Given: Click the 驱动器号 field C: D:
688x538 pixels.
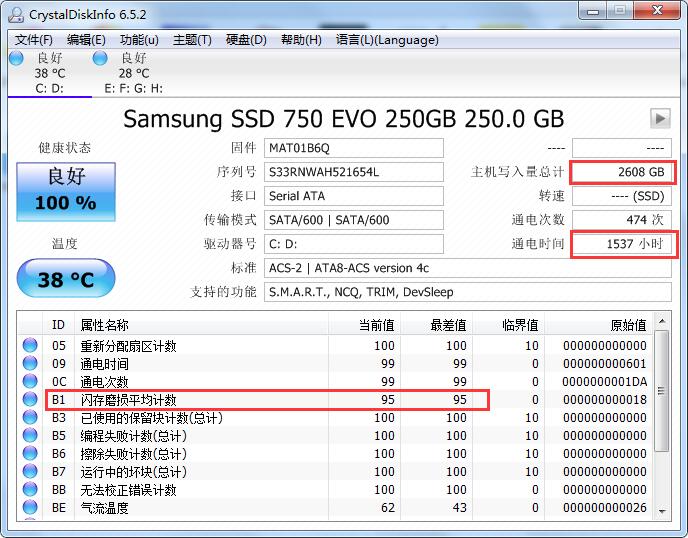Looking at the screenshot, I should pos(354,244).
